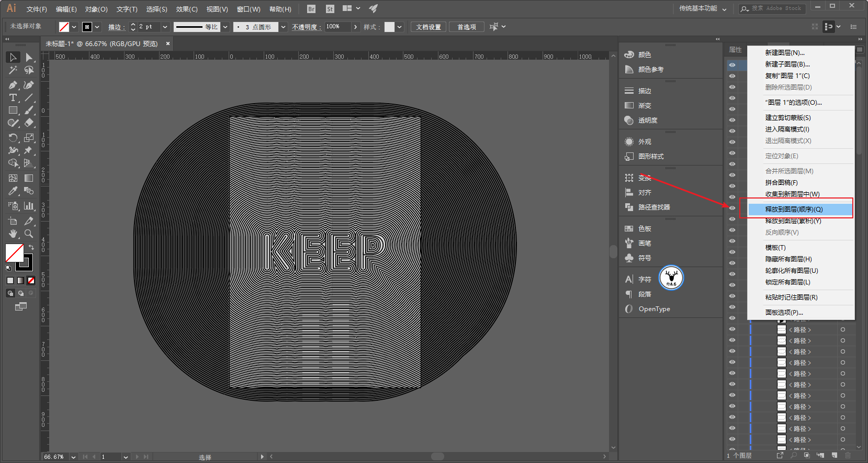This screenshot has height=463, width=868.
Task: Enable Draw Normal mode
Action: point(10,293)
